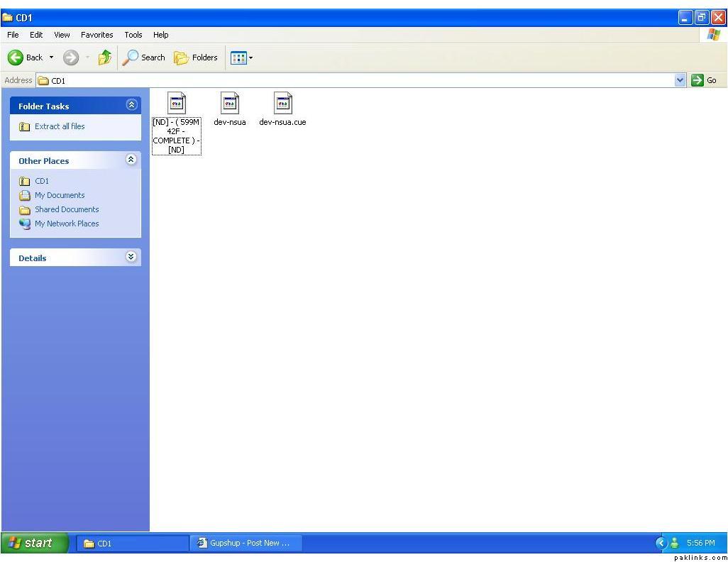Open the My Network Places link
The height and width of the screenshot is (562, 728).
(x=67, y=224)
